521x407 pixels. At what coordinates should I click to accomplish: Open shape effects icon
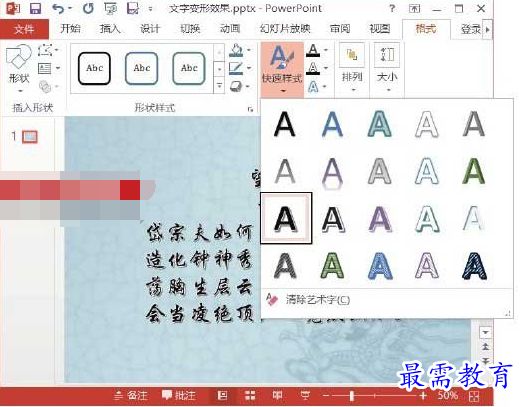click(236, 86)
